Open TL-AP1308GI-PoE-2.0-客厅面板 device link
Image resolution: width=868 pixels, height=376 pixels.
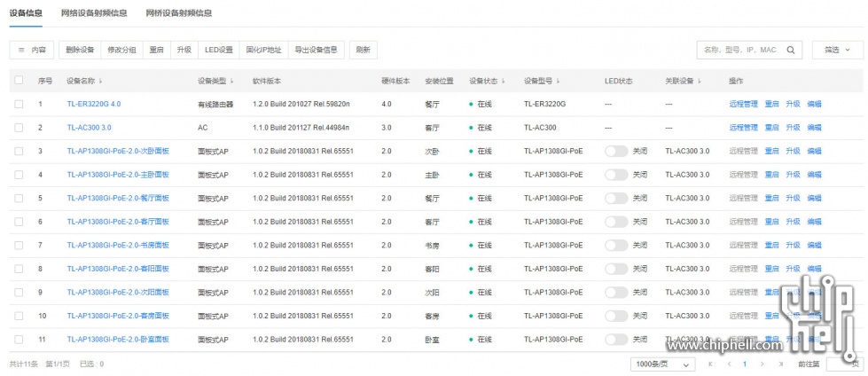click(118, 222)
